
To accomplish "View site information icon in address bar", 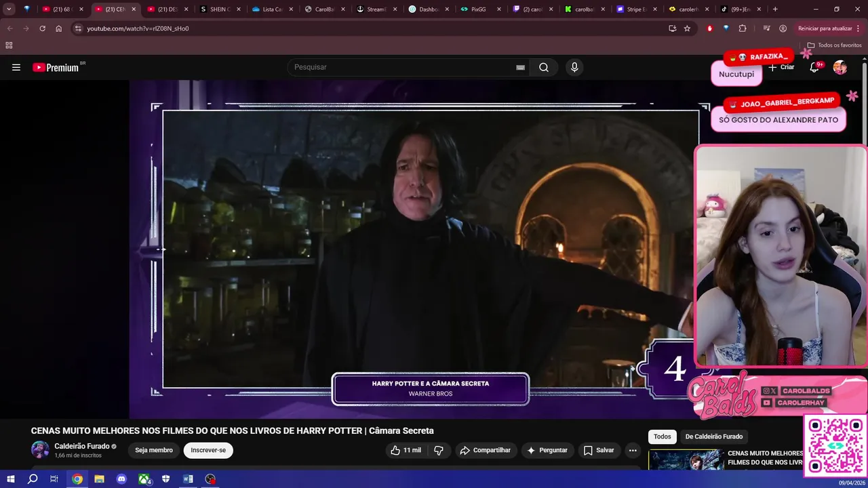I will pyautogui.click(x=78, y=28).
